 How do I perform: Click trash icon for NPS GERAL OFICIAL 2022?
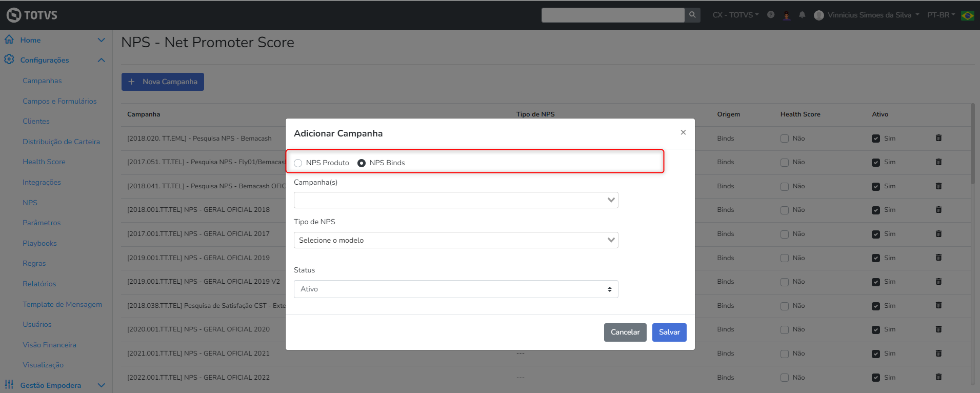click(938, 377)
